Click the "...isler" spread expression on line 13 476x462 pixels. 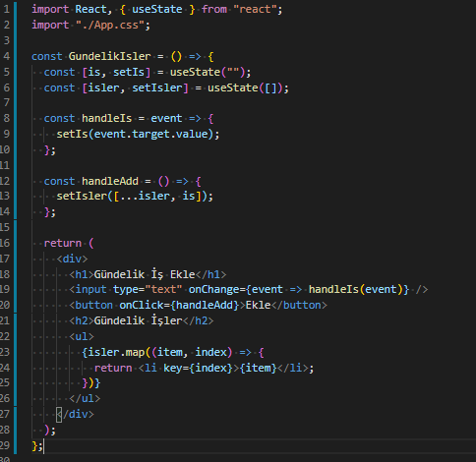point(145,196)
